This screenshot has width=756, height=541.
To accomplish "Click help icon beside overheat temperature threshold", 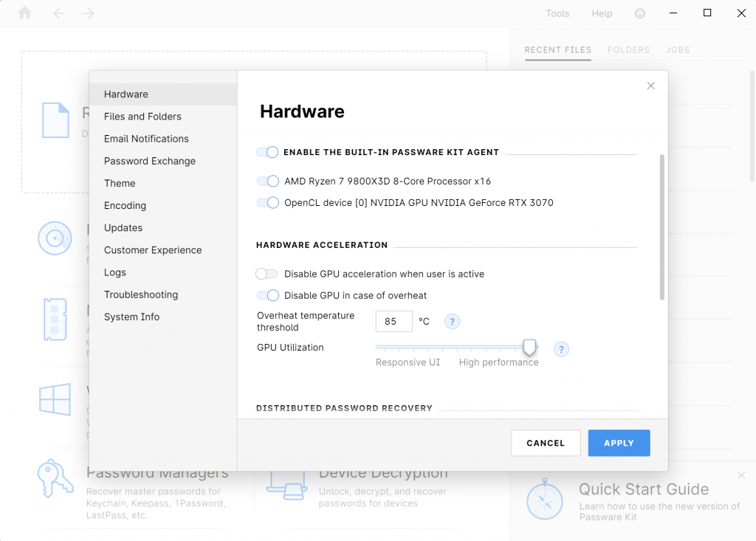I will click(452, 322).
